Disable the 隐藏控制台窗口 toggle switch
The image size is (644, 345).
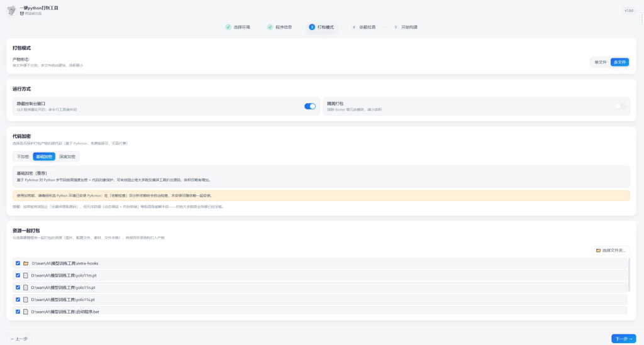click(x=309, y=106)
